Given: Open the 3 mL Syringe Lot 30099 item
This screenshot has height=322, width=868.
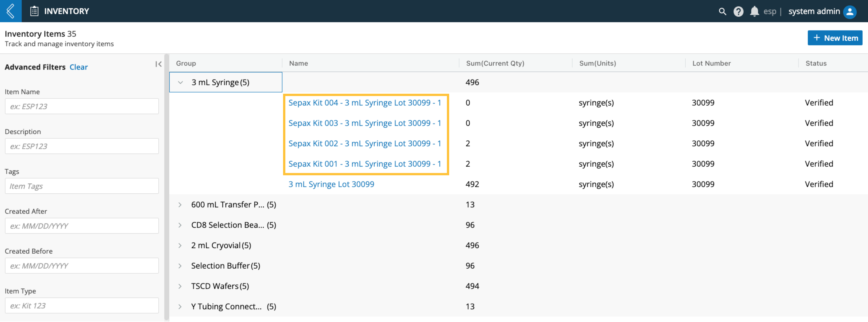Looking at the screenshot, I should [331, 184].
